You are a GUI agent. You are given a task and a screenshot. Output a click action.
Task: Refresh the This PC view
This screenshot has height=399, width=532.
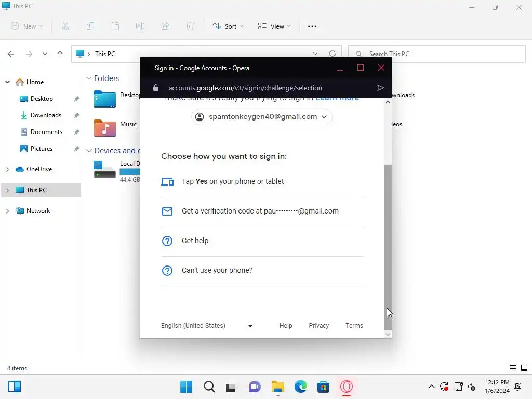332,54
